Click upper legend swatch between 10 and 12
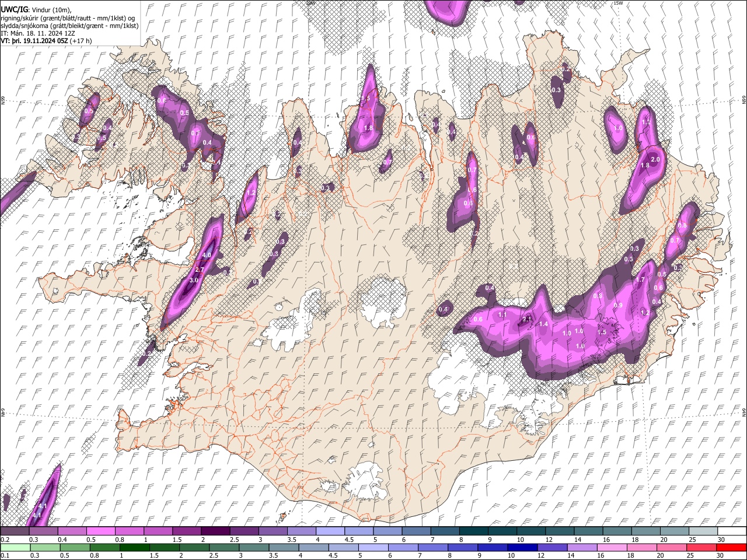The image size is (747, 560). (531, 531)
